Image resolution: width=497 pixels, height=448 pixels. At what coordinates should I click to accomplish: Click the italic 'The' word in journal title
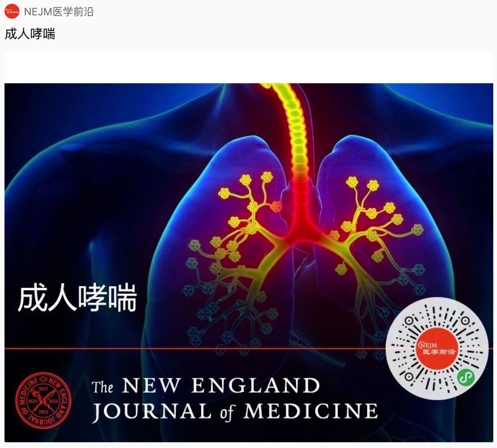[103, 387]
